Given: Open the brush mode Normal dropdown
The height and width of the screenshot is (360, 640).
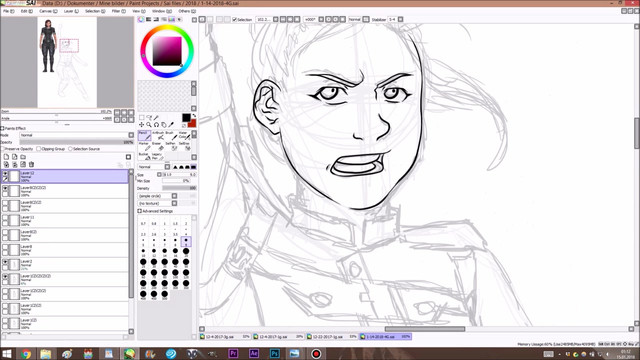Looking at the screenshot, I should pos(153,167).
